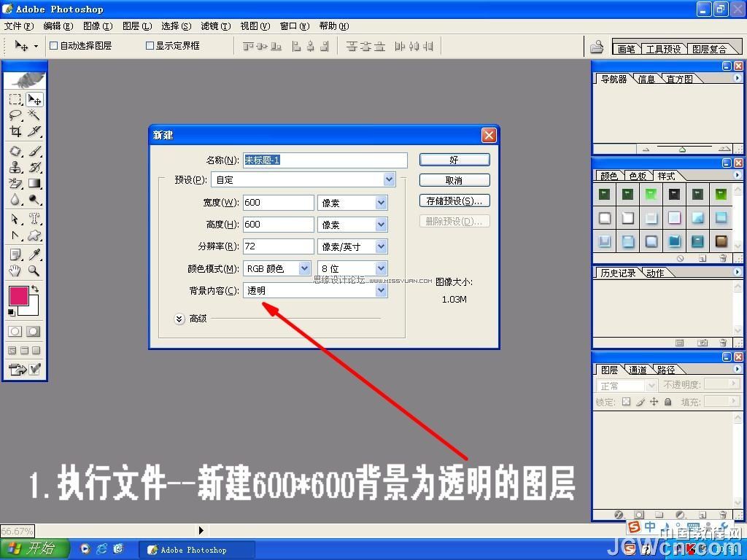
Task: Select the Blur tool
Action: (15, 199)
